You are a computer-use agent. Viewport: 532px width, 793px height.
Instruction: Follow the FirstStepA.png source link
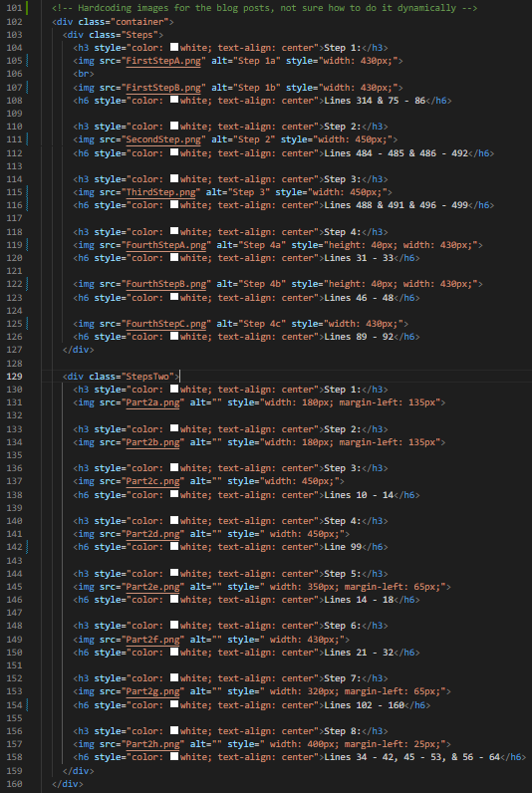(x=163, y=61)
